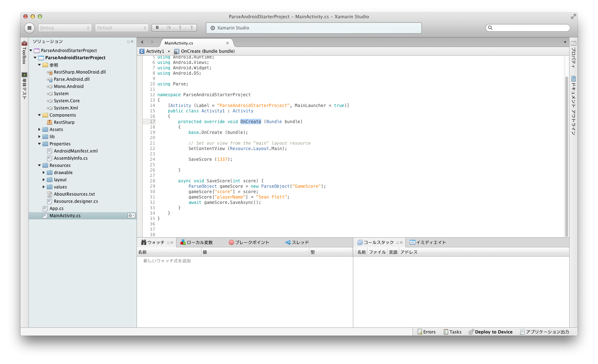Collapse the Properties folder
598x364 pixels.
point(40,144)
